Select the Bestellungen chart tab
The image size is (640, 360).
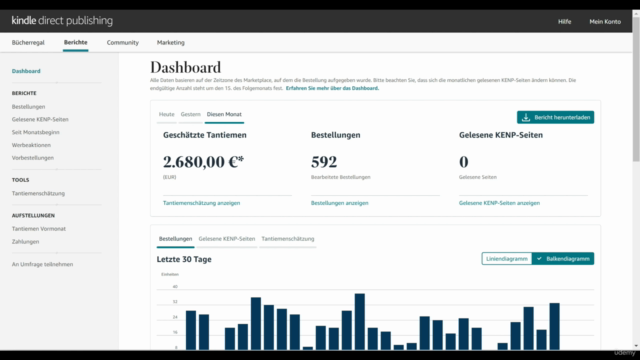point(176,239)
